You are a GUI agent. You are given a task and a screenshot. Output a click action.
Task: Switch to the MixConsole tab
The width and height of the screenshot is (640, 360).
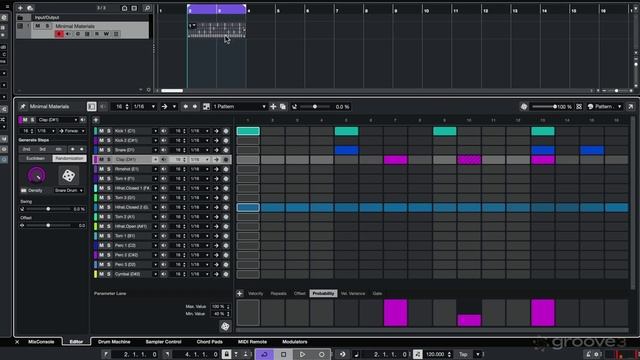[x=41, y=342]
